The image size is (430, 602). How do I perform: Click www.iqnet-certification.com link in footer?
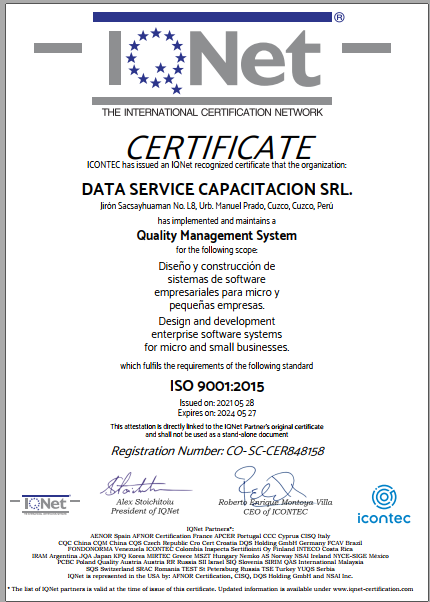pos(372,589)
